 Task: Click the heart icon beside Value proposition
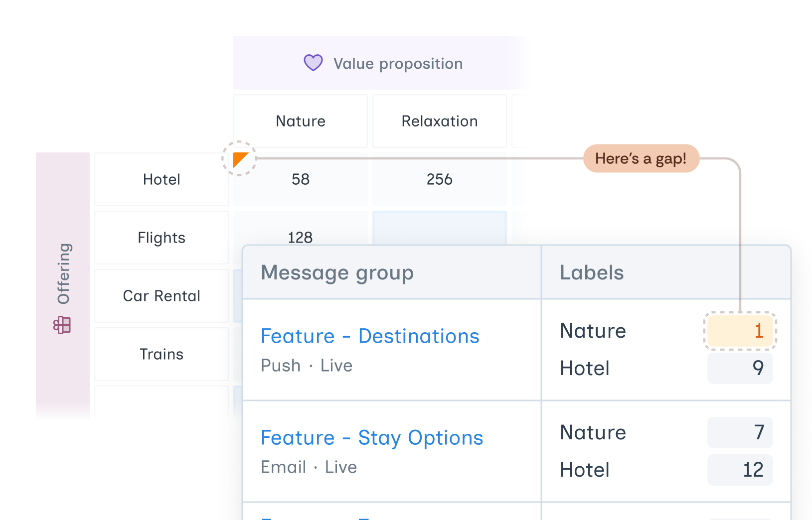click(313, 63)
